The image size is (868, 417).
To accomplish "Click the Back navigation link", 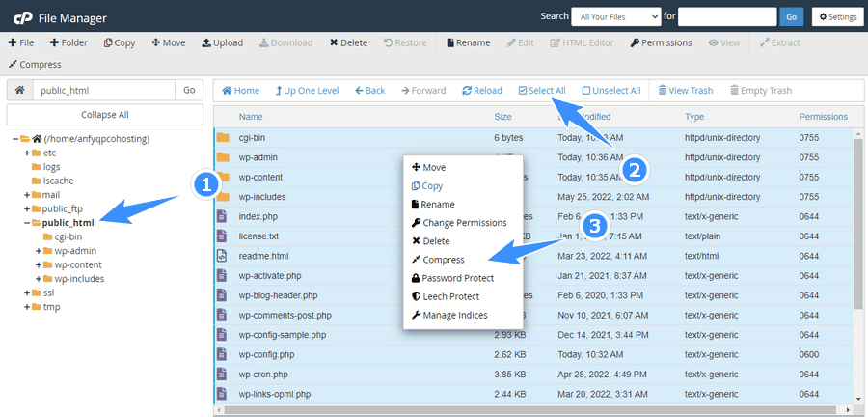I will [369, 91].
